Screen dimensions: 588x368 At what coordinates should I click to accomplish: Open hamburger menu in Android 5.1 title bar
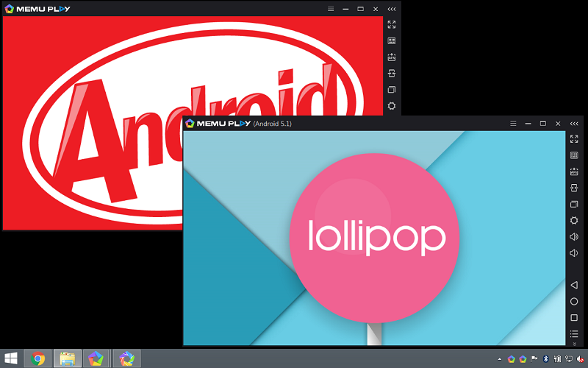(x=512, y=123)
